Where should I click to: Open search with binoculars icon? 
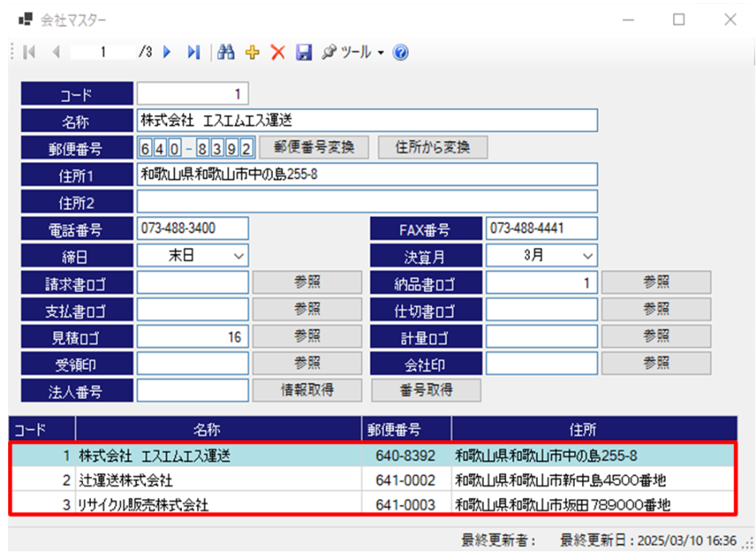click(226, 52)
